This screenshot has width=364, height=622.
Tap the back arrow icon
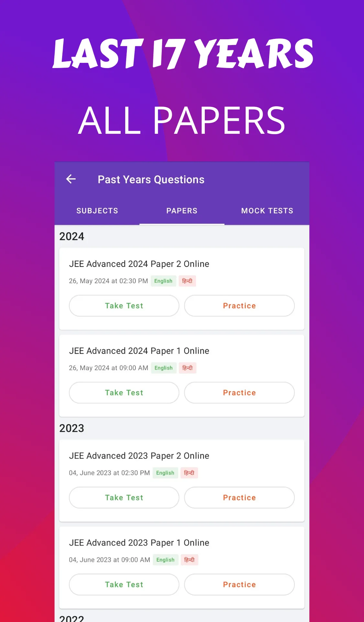[x=71, y=179]
